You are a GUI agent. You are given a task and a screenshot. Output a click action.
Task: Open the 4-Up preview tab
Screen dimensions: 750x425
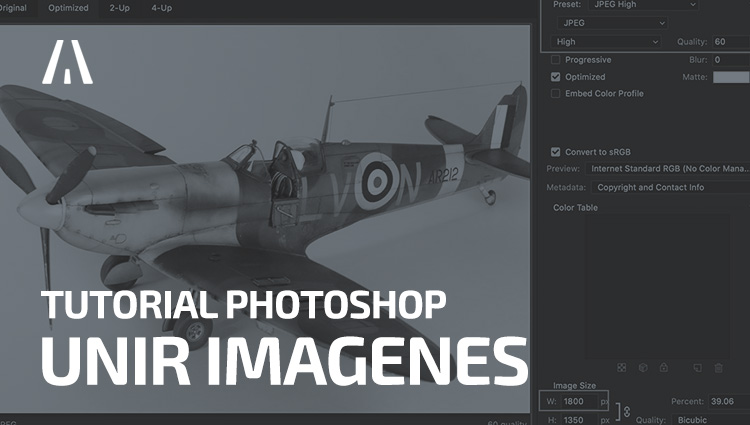coord(162,8)
